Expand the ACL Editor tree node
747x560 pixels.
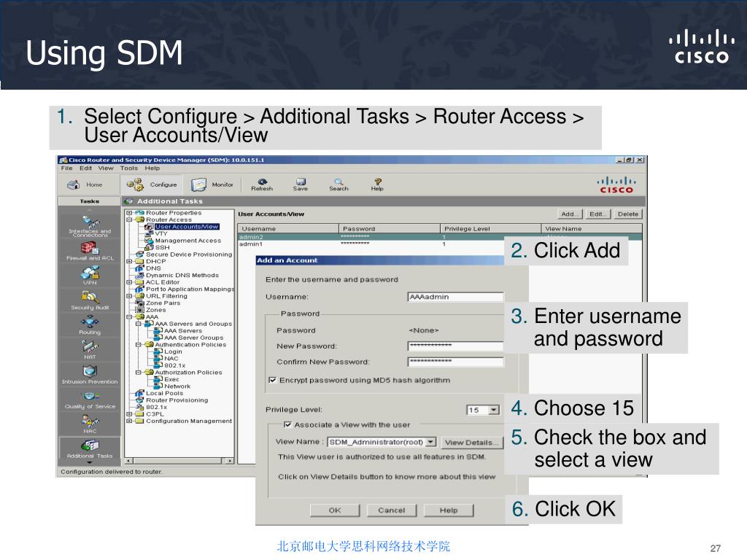(129, 282)
